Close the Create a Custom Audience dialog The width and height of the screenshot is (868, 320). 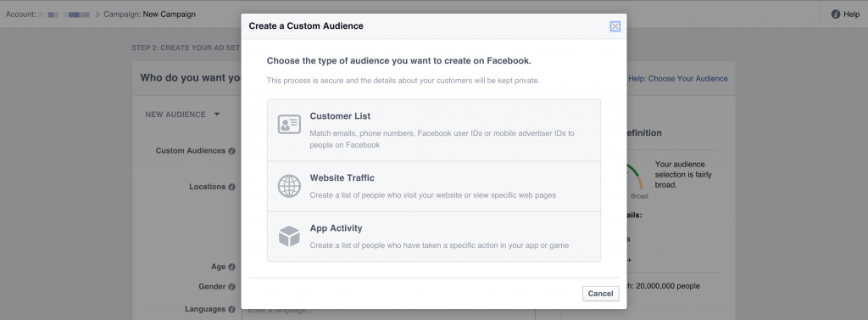(615, 26)
